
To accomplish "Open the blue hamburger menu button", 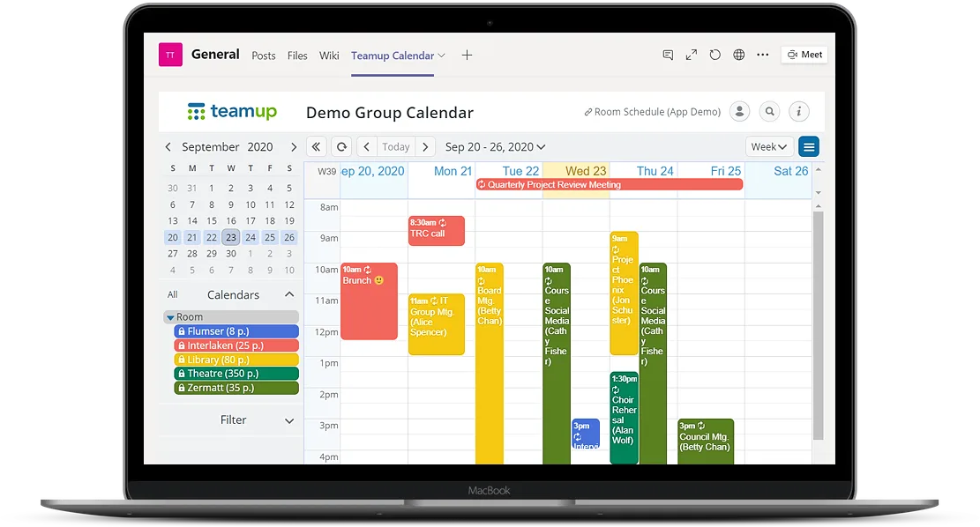I will [x=808, y=147].
